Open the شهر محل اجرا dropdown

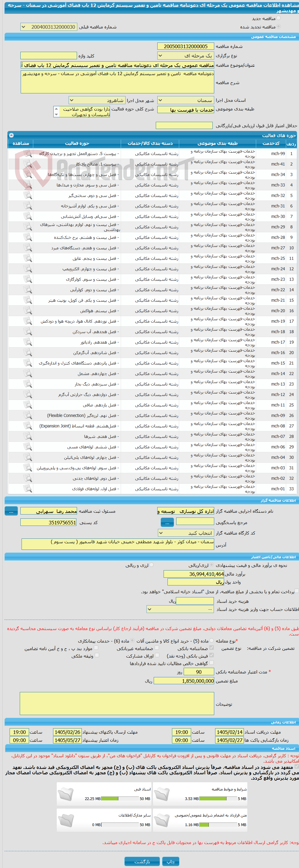[97, 100]
